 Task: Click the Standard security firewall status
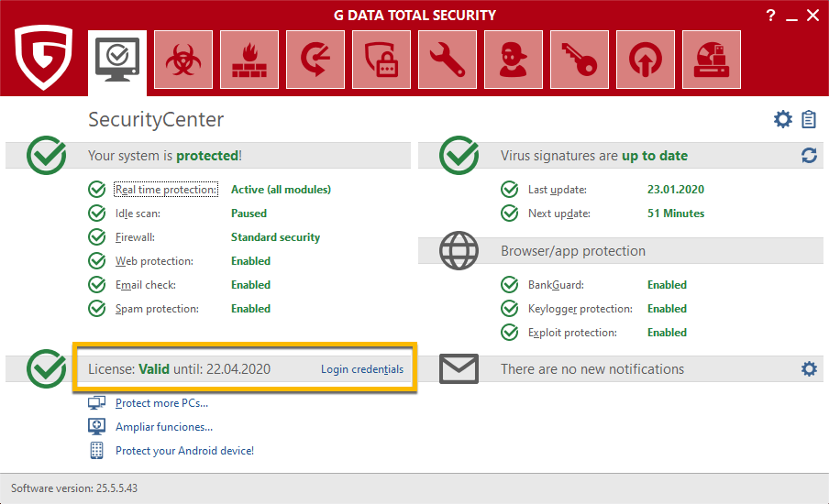275,237
